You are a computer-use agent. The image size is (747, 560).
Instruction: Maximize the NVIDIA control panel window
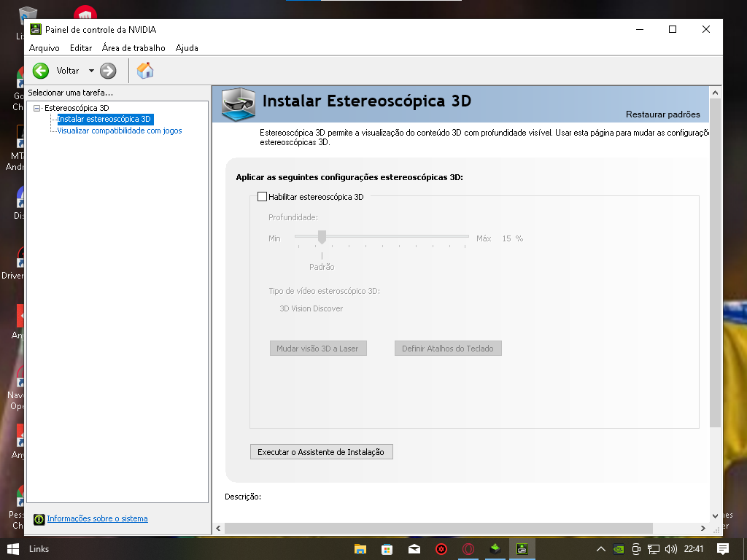coord(673,29)
